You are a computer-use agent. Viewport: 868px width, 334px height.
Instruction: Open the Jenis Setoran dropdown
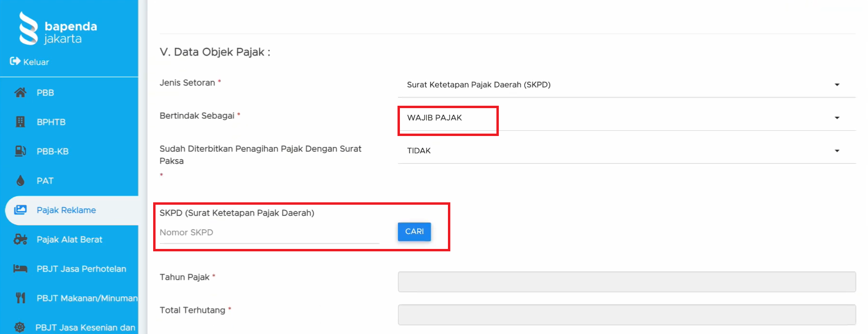coord(626,85)
